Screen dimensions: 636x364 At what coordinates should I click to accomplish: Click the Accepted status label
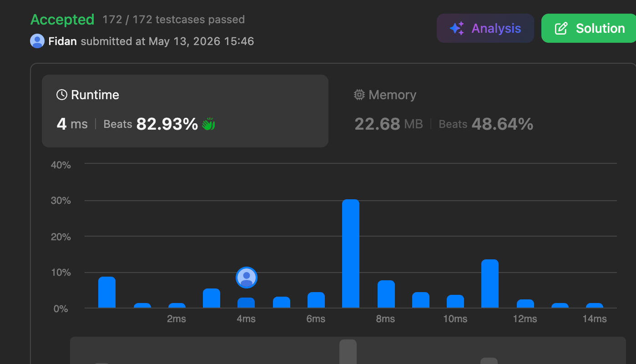click(x=62, y=20)
